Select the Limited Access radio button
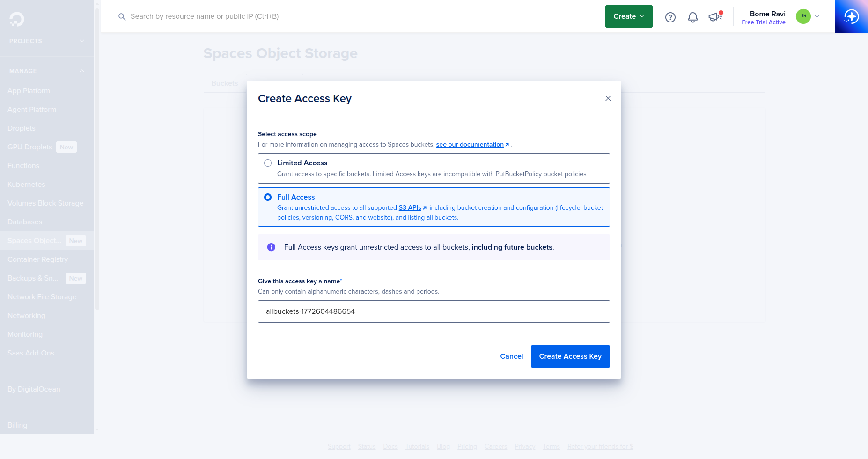 coord(268,163)
